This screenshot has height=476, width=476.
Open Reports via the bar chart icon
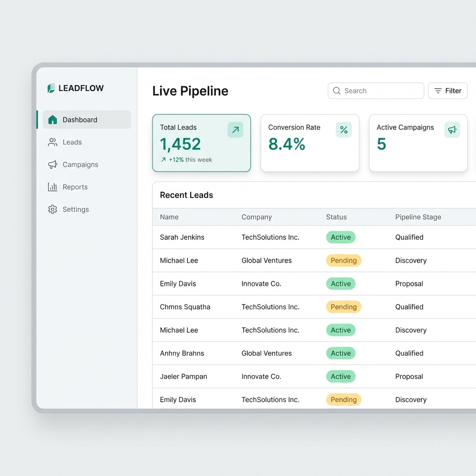(53, 186)
